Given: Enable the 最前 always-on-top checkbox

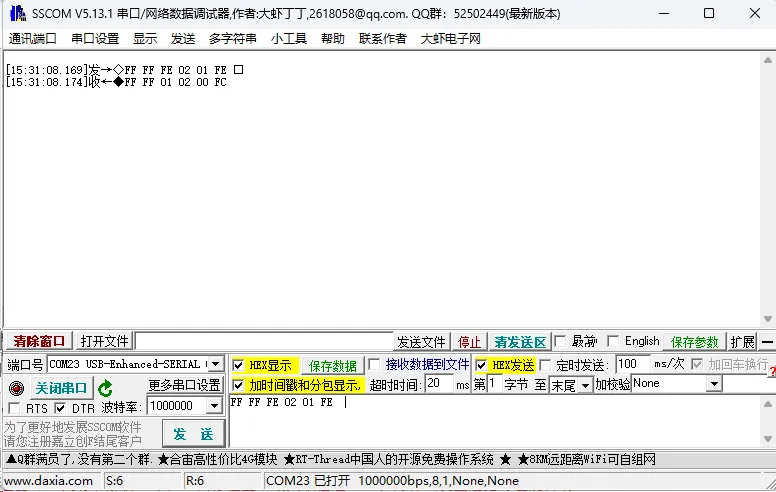Looking at the screenshot, I should click(x=560, y=341).
